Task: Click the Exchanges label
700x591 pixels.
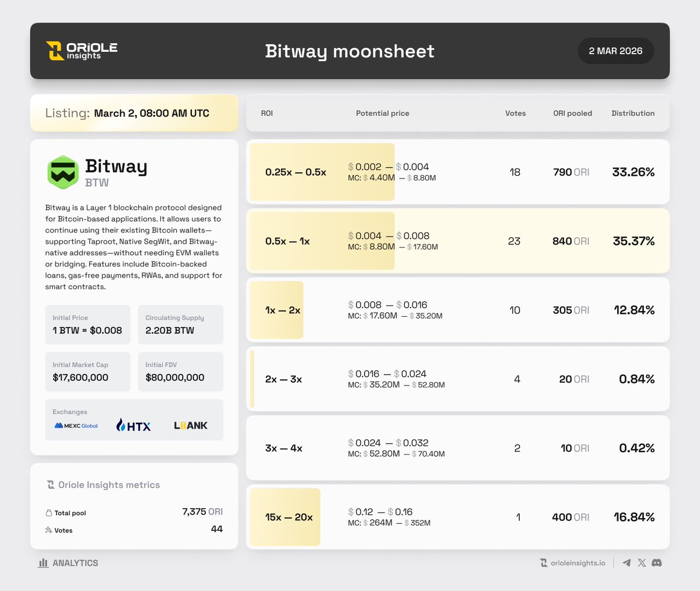Action: point(69,412)
